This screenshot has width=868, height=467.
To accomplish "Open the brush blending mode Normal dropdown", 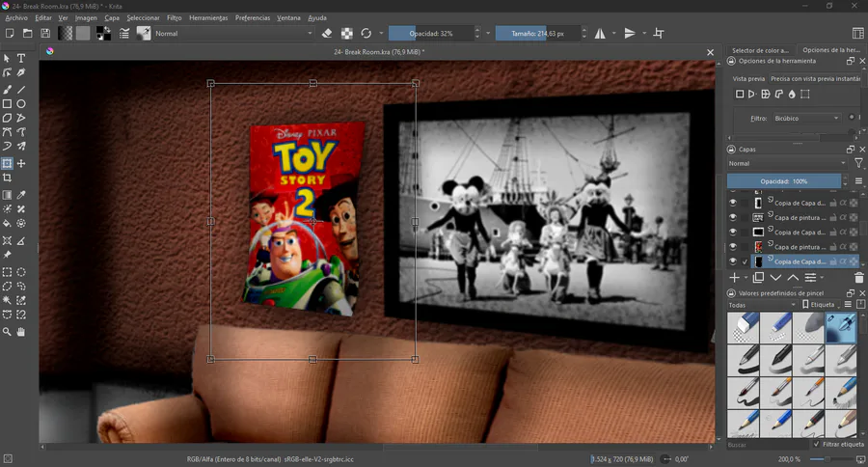I will point(231,33).
